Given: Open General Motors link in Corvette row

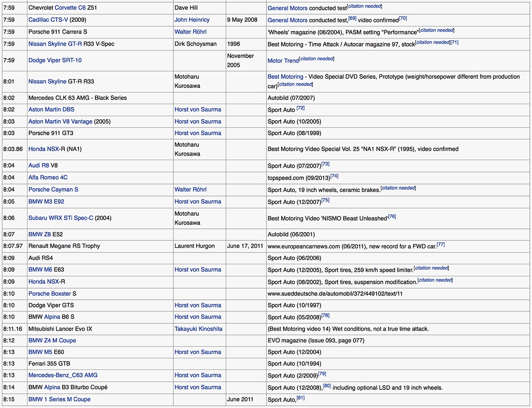Looking at the screenshot, I should [287, 8].
